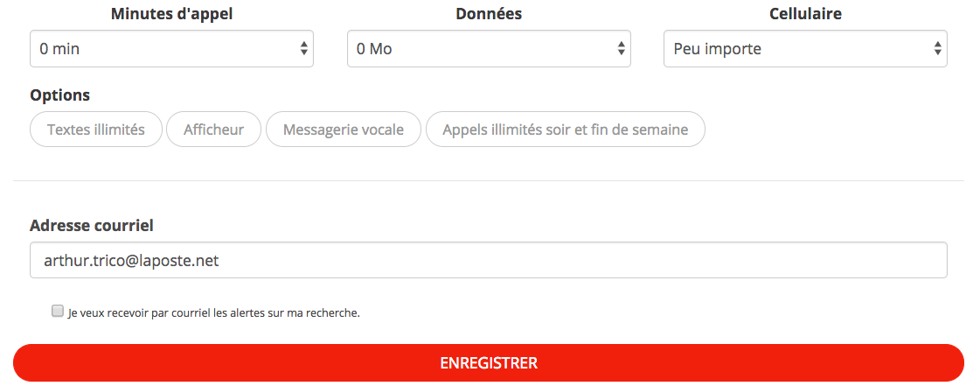The height and width of the screenshot is (386, 980).
Task: Open the Données dropdown showing 0 Mo
Action: click(x=489, y=48)
